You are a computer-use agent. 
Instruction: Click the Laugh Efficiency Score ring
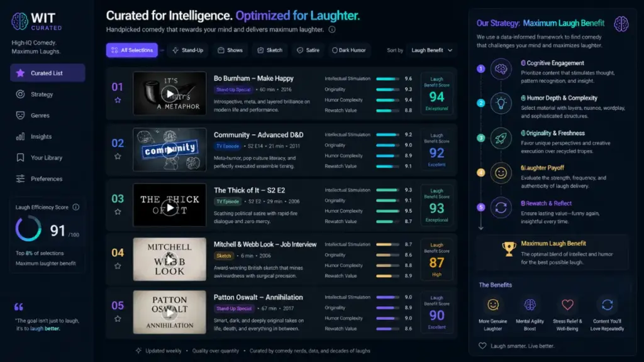point(28,229)
